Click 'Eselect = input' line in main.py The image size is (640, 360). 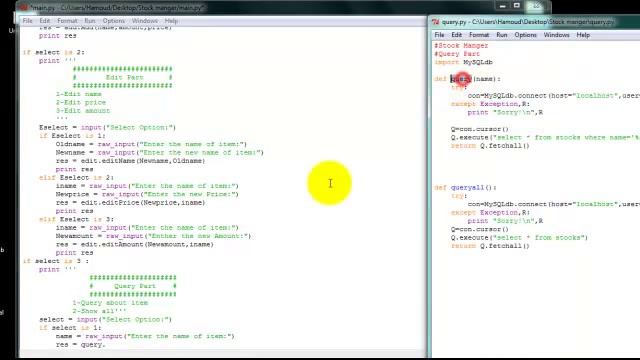click(107, 127)
